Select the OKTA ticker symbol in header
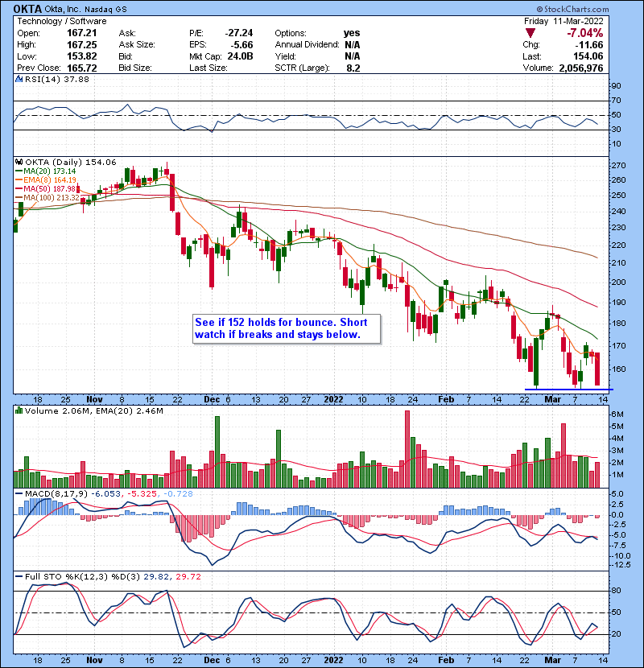 (x=27, y=9)
